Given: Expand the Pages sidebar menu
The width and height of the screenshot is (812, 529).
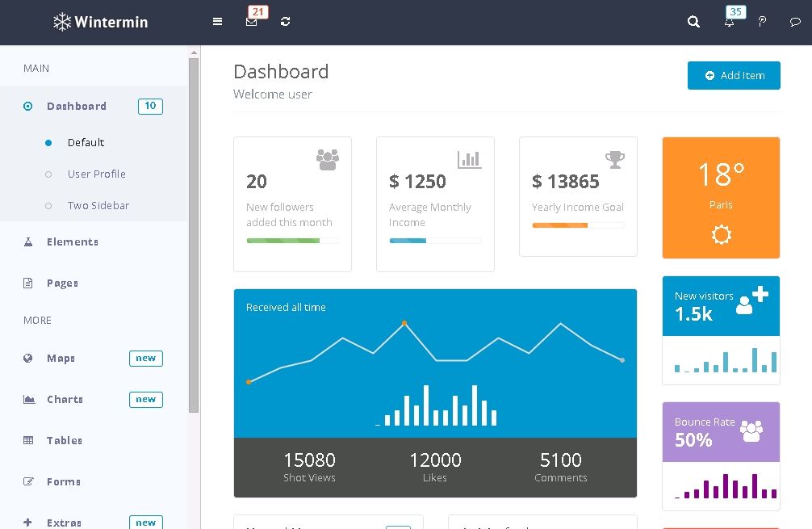Looking at the screenshot, I should [62, 283].
